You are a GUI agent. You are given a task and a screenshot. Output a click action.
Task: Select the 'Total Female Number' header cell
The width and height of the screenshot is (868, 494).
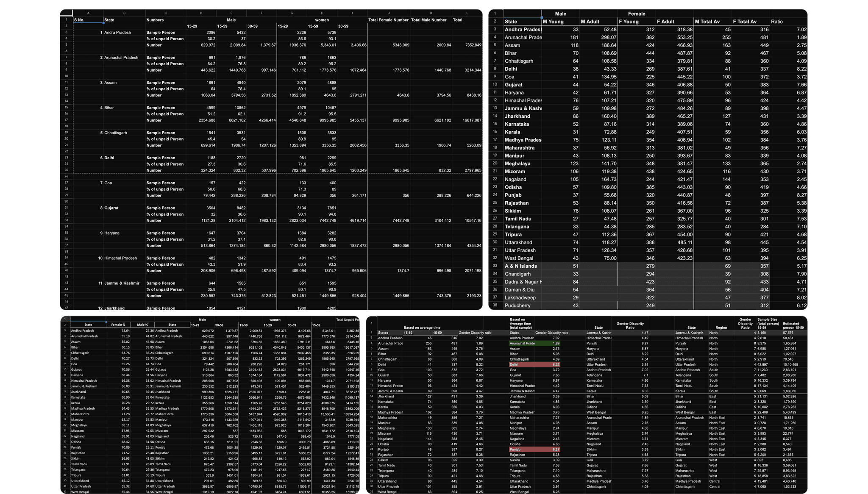tap(388, 20)
